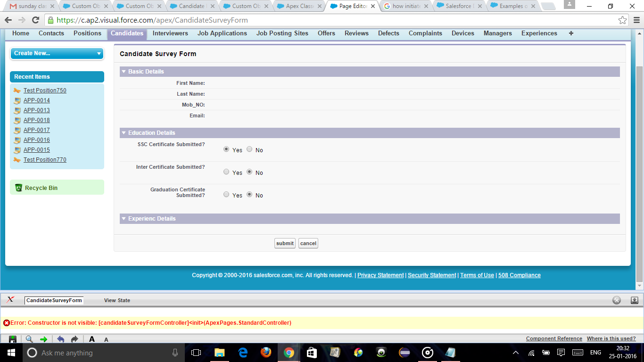The height and width of the screenshot is (362, 644).
Task: Collapse the Experienc Details section
Action: coord(124,219)
